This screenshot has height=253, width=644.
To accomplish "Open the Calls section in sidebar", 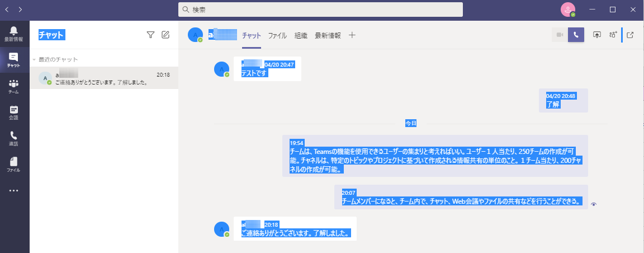I will tap(13, 139).
